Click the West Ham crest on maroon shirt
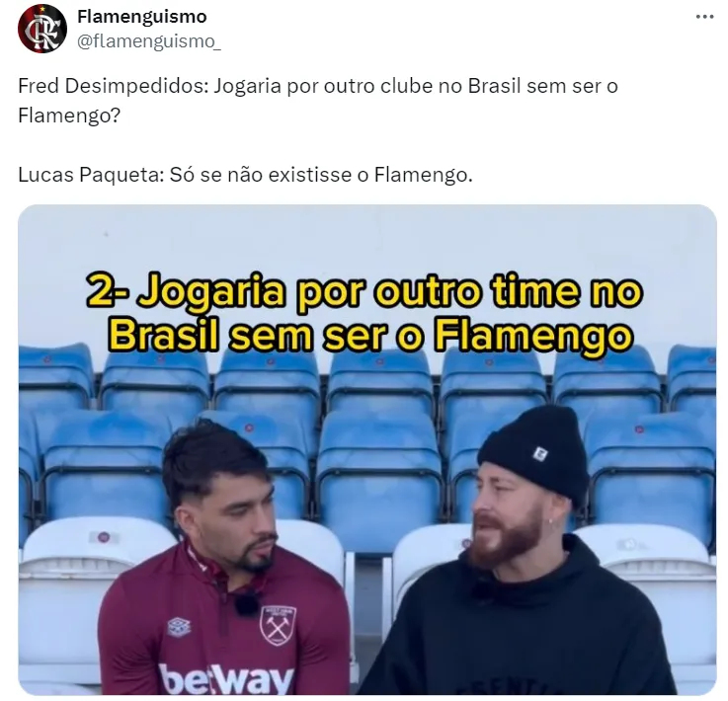The image size is (728, 701). pyautogui.click(x=278, y=625)
